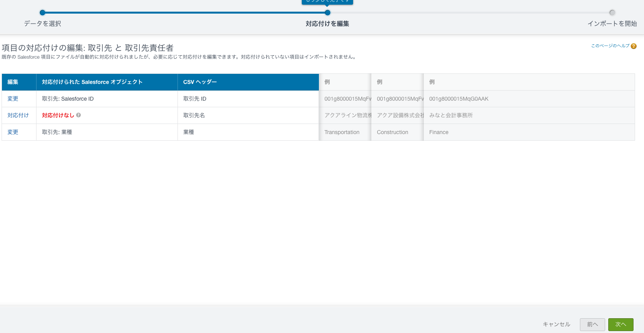Click the みなと会計事務所 example cell
Screen dimensions: 644x333
pyautogui.click(x=529, y=115)
